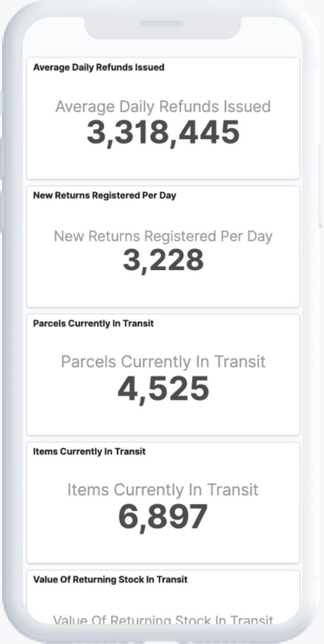324x644 pixels.
Task: Click the items count 6,897
Action: pos(163,517)
